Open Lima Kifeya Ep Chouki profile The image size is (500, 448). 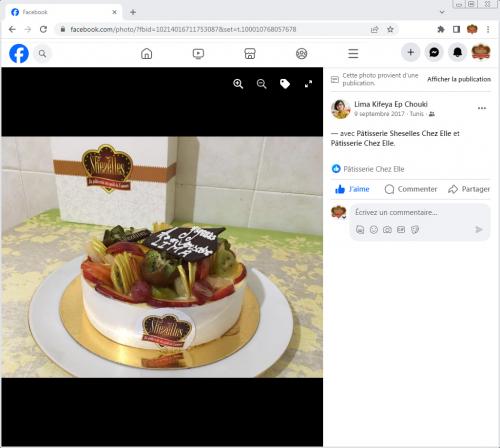[391, 104]
